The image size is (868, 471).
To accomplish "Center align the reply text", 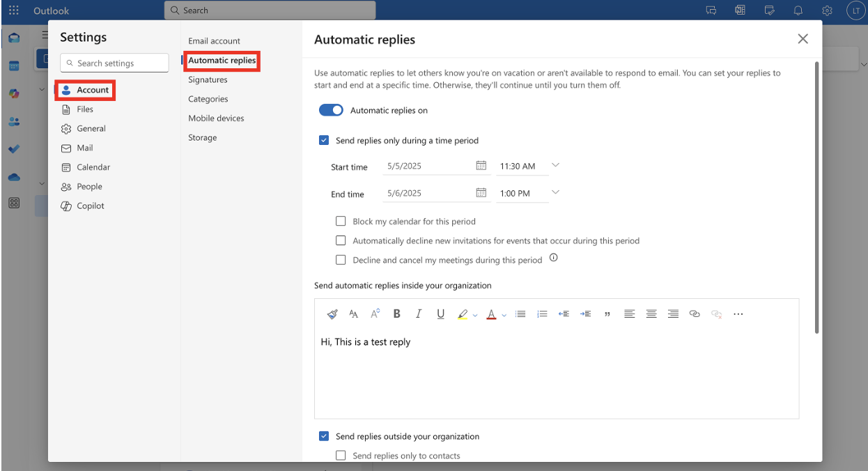I will (651, 314).
